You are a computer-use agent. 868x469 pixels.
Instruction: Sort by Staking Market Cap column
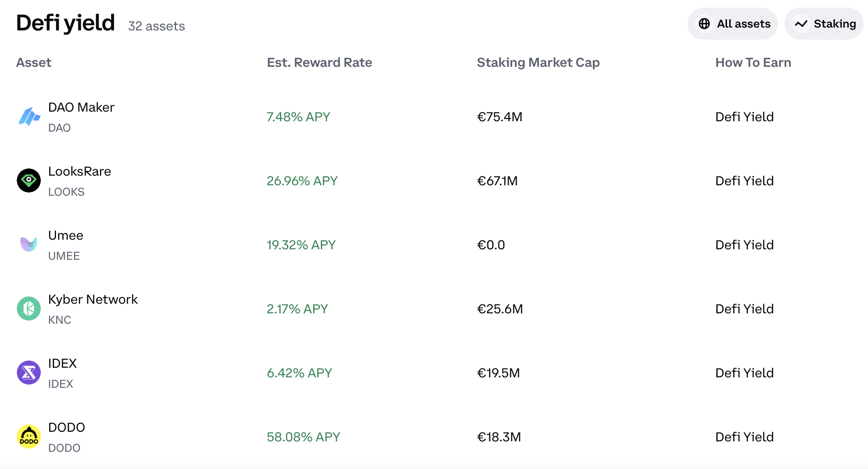click(x=538, y=62)
